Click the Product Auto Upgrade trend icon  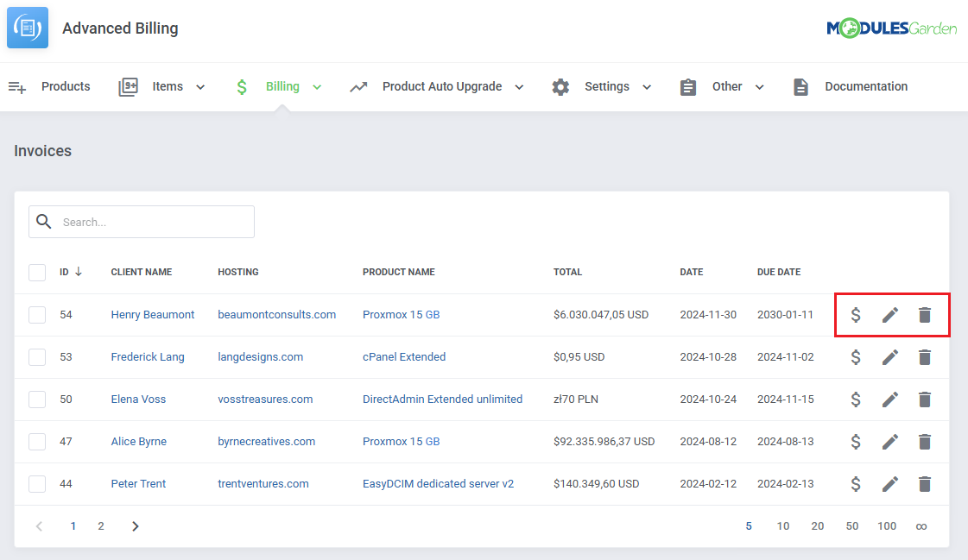[x=358, y=87]
